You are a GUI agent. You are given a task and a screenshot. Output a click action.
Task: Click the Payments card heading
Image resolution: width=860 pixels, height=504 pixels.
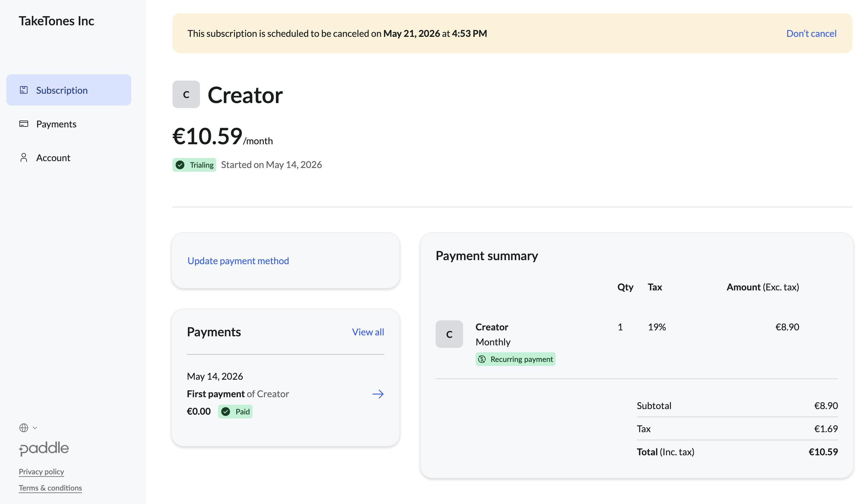(214, 332)
